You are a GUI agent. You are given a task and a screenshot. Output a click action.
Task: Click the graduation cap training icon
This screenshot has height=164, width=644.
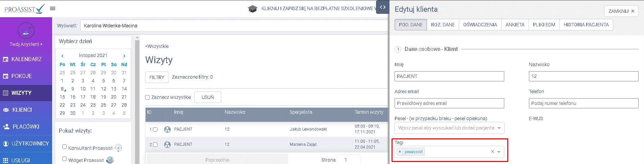point(252,9)
